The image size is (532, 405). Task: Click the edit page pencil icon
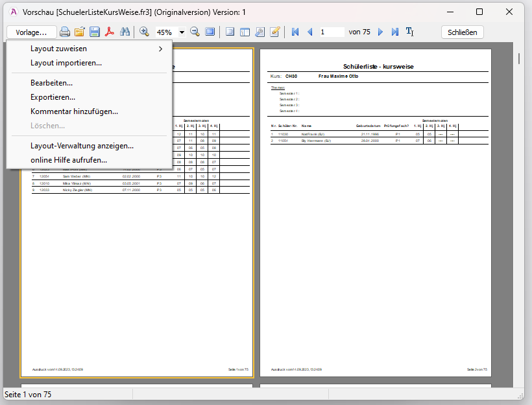275,32
